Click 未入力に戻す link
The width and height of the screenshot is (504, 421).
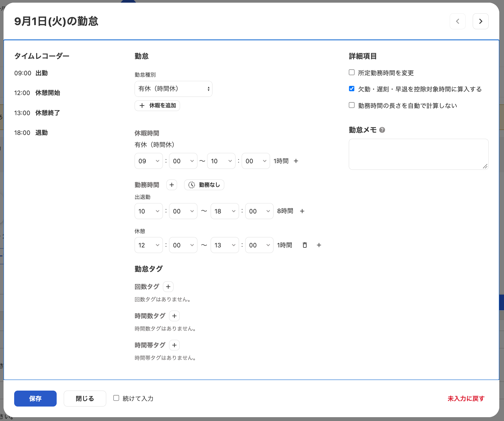coord(466,399)
